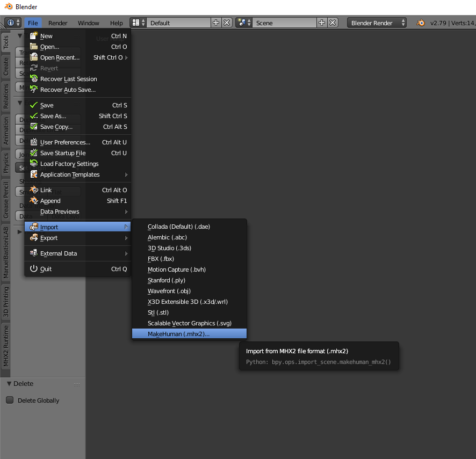This screenshot has width=476, height=459.
Task: Click the Load Factory Settings icon
Action: coord(34,164)
